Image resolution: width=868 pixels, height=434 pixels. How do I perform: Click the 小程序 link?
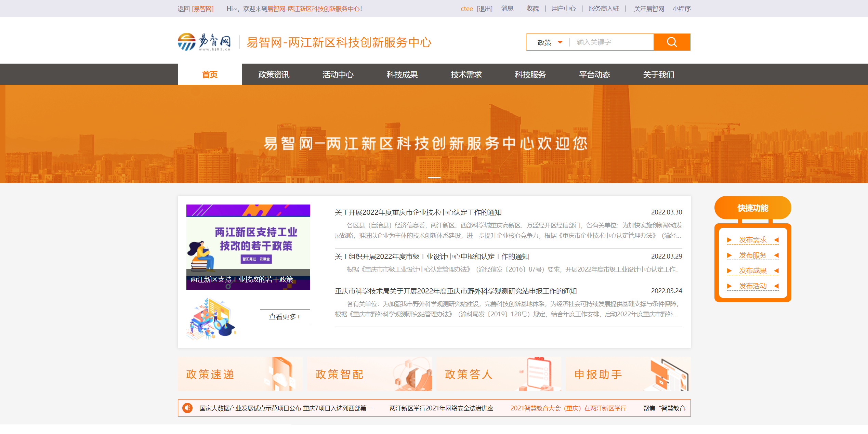(682, 9)
